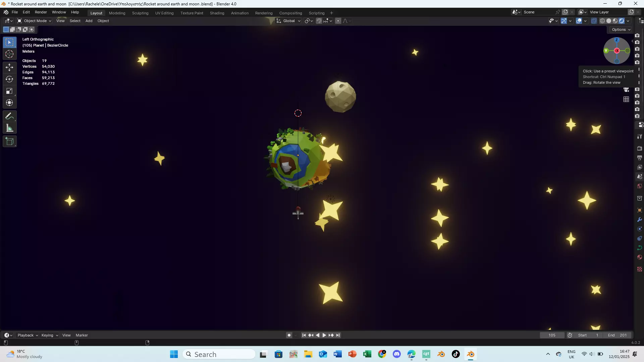644x362 pixels.
Task: Open the Output properties tab
Action: pyautogui.click(x=640, y=158)
